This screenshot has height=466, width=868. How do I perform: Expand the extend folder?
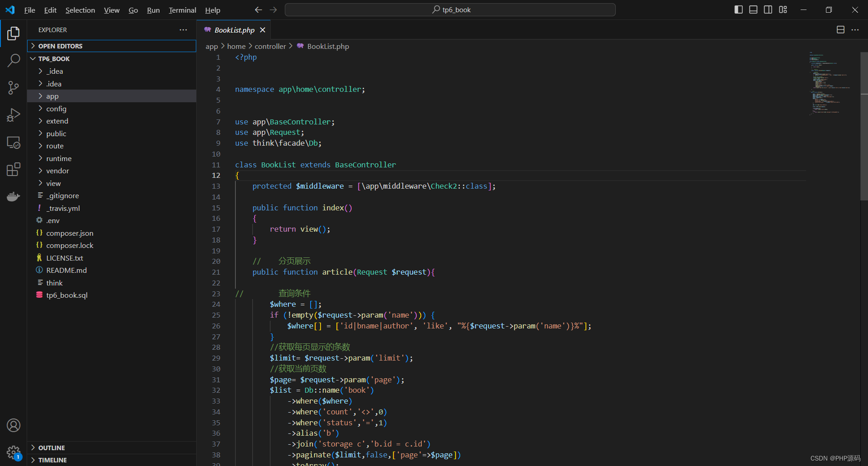tap(112, 121)
